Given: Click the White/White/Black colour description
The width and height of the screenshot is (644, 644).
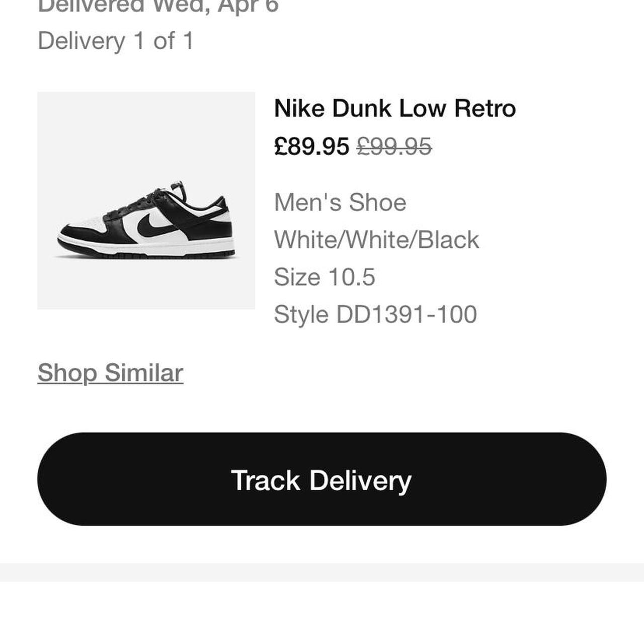Looking at the screenshot, I should point(377,239).
